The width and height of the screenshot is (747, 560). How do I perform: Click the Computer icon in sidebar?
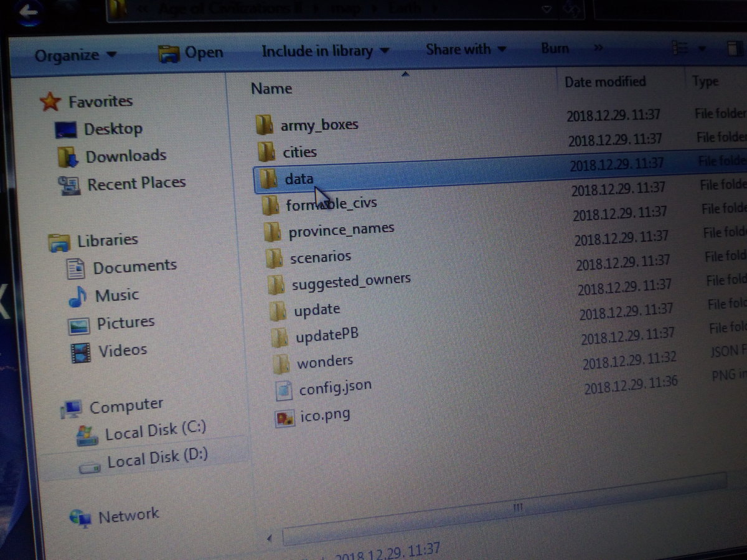pos(72,409)
